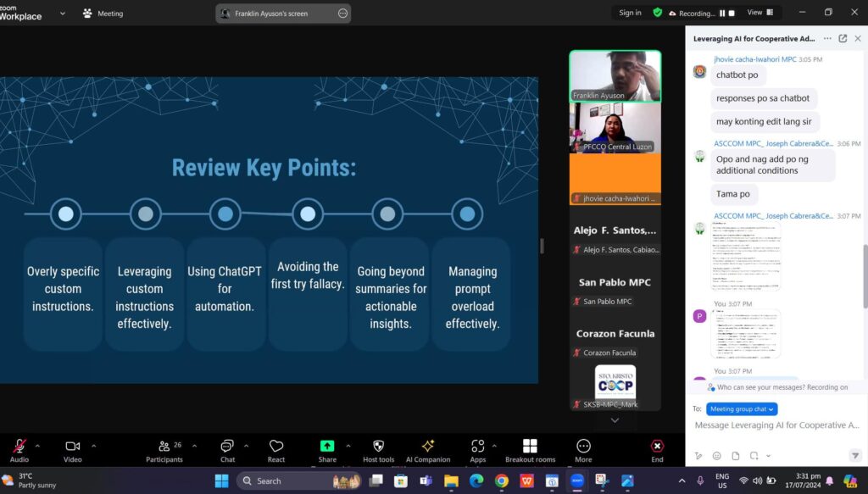Toggle the Chat panel from the toolbar
The image size is (868, 494).
[227, 450]
